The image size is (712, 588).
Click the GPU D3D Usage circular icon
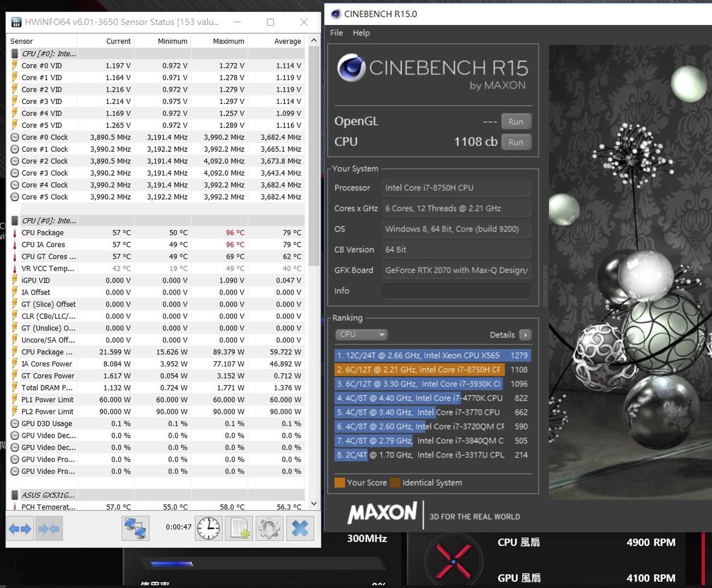(x=15, y=424)
